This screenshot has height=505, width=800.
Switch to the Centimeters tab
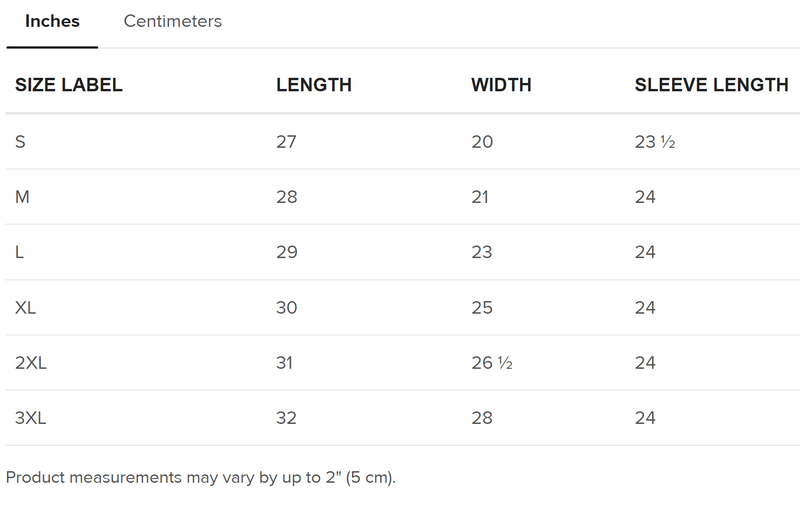pos(172,22)
